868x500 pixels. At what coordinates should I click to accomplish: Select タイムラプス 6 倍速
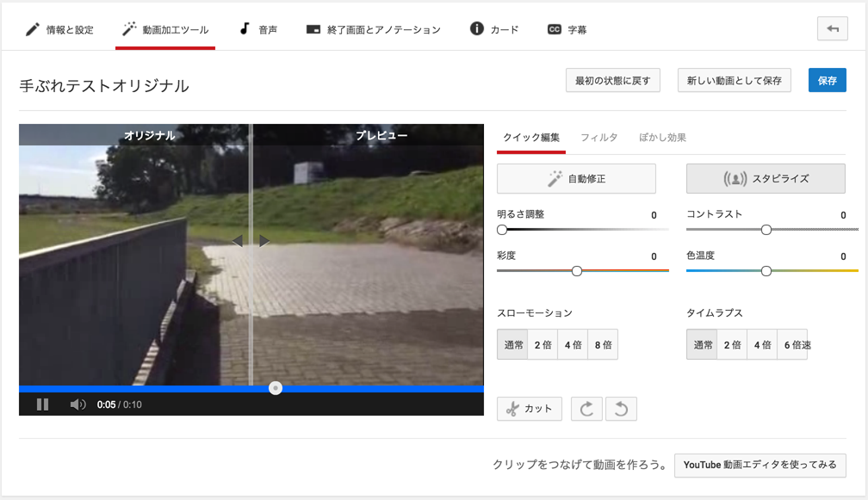pyautogui.click(x=793, y=344)
